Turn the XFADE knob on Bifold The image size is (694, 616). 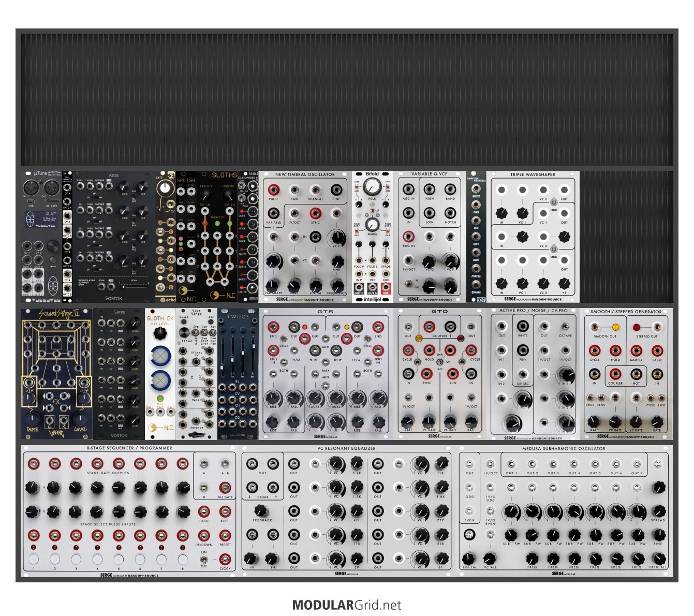coord(372,225)
